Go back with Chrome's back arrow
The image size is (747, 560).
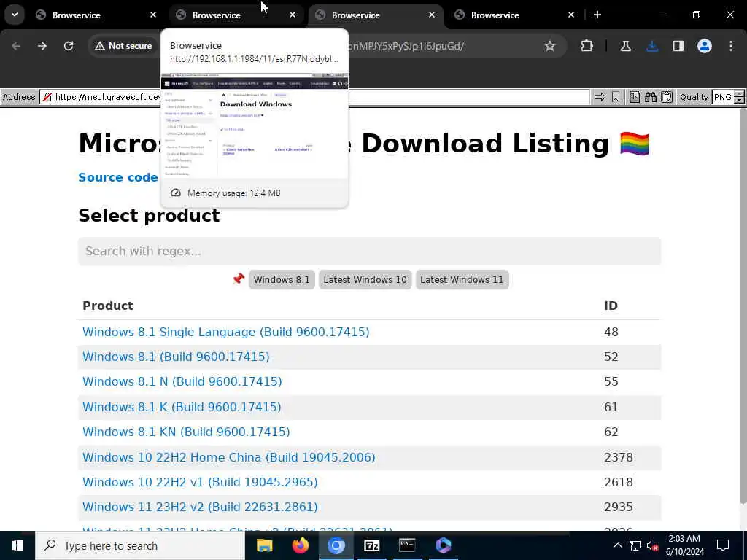point(16,46)
